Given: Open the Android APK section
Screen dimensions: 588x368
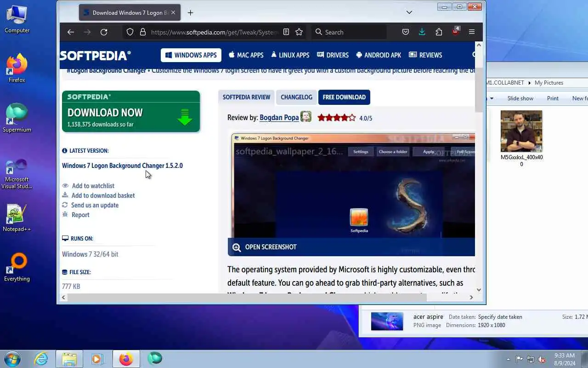Looking at the screenshot, I should click(x=379, y=55).
